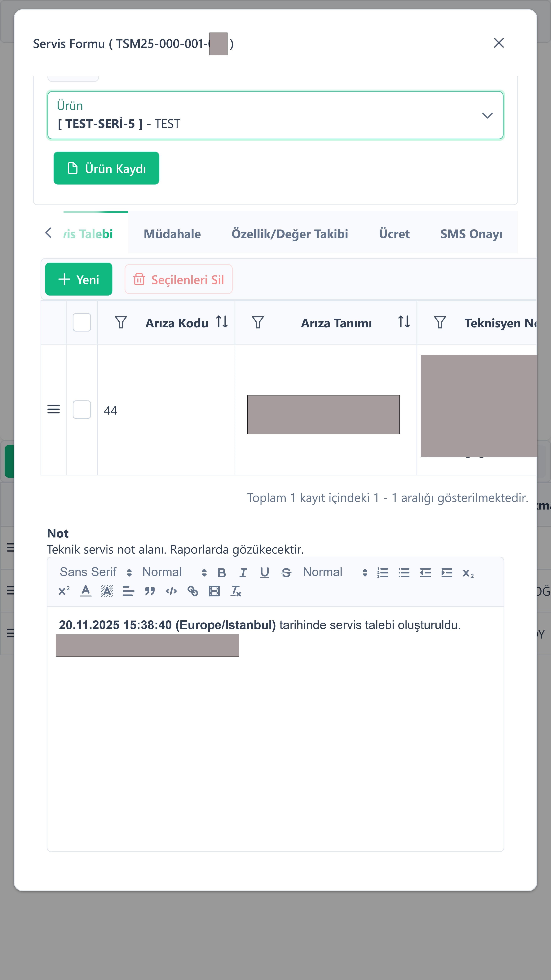Open the Sans Serif font dropdown
Viewport: 551px width, 980px height.
coord(96,572)
